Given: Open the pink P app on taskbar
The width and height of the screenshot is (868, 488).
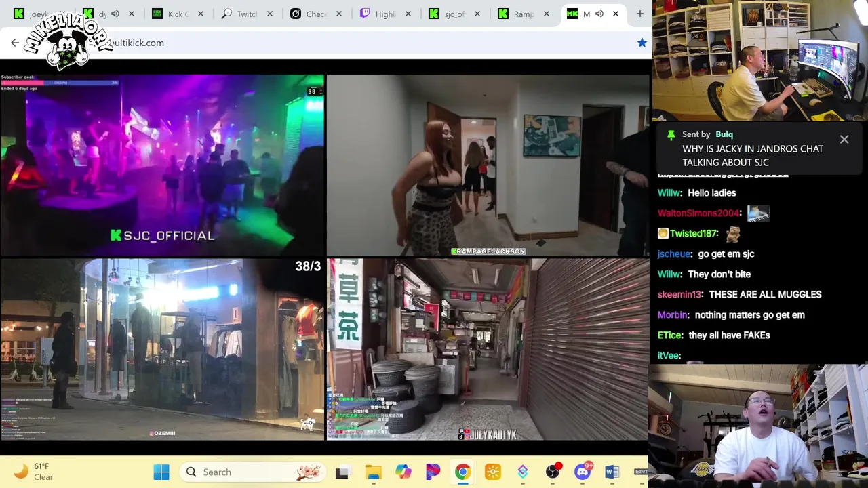Looking at the screenshot, I should tap(433, 472).
